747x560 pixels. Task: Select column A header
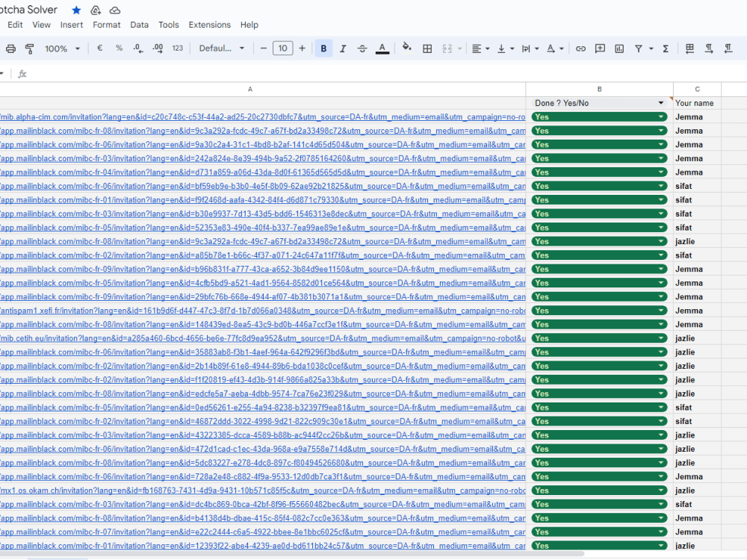click(250, 89)
